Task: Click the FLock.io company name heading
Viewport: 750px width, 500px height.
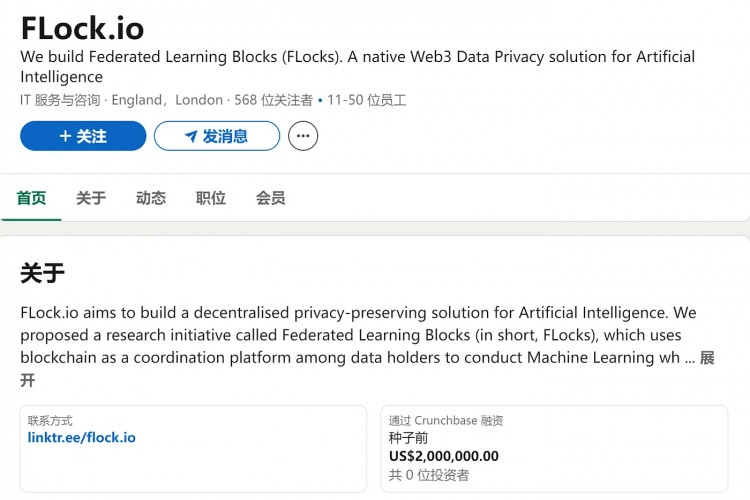Action: tap(82, 27)
